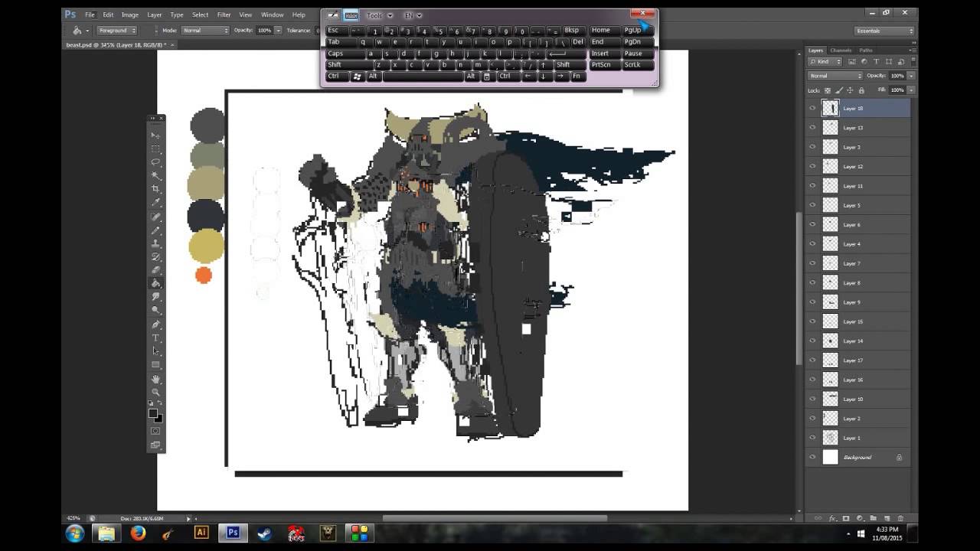Select the Crop tool
This screenshot has height=551, width=980.
pyautogui.click(x=155, y=189)
